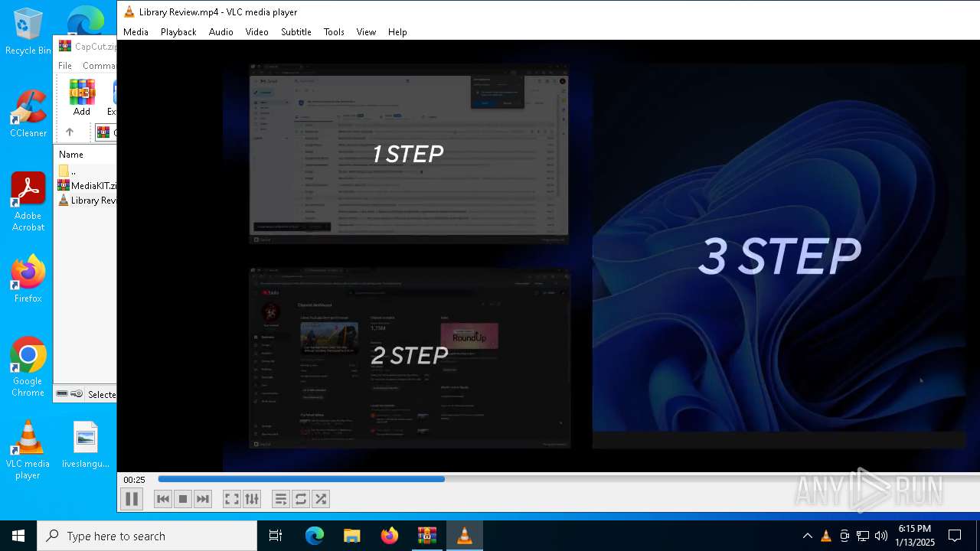980x551 pixels.
Task: Pause the video playback in VLC
Action: tap(132, 499)
